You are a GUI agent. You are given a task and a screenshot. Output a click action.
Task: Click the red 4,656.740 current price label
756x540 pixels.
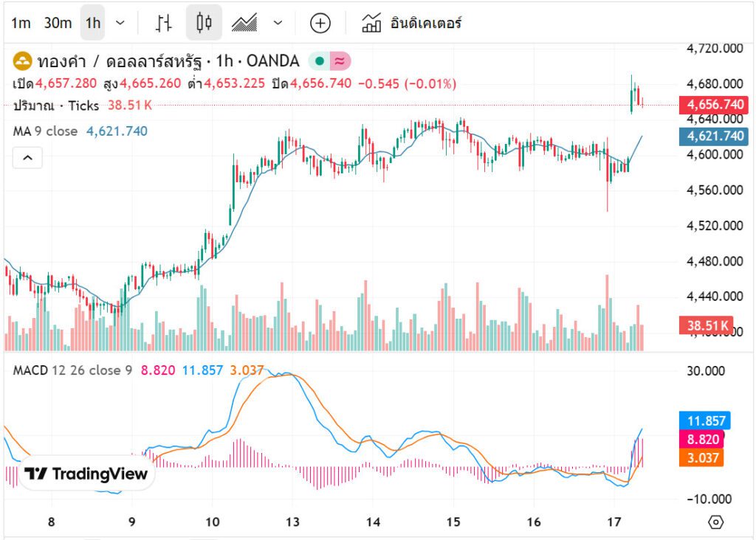715,105
